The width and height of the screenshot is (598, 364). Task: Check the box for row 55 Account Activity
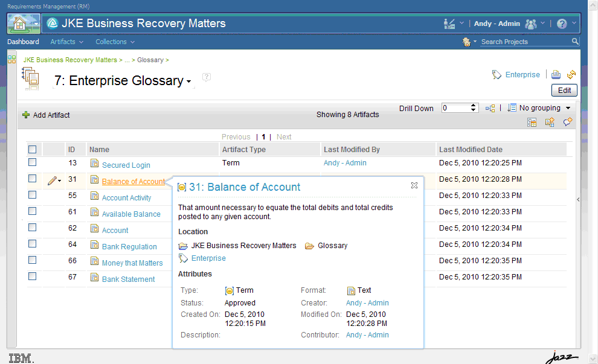click(x=33, y=195)
